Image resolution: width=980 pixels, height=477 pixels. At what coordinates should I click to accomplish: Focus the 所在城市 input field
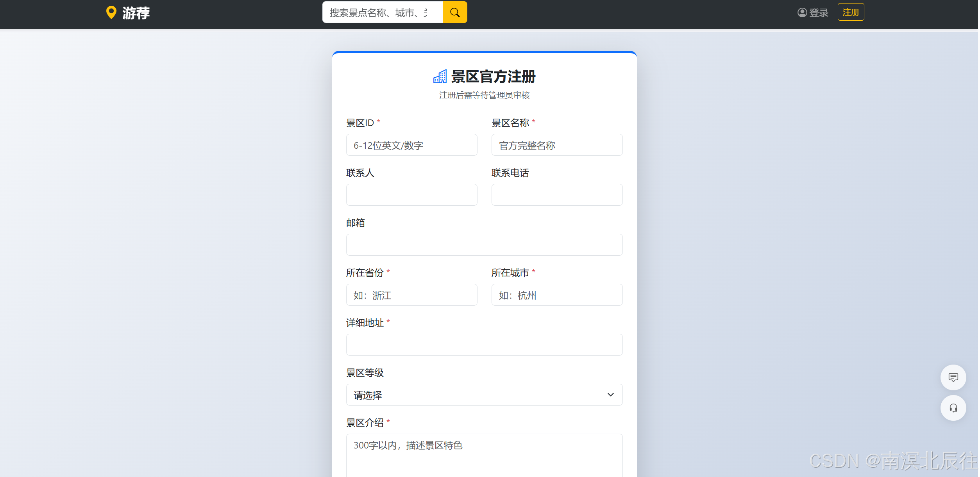557,295
